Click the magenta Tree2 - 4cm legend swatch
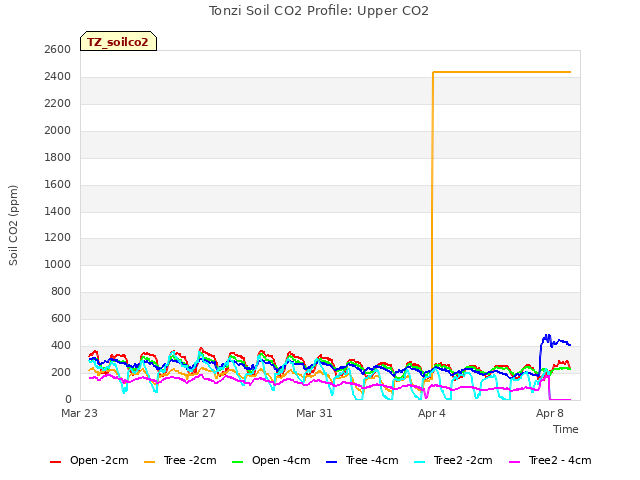 coord(515,462)
